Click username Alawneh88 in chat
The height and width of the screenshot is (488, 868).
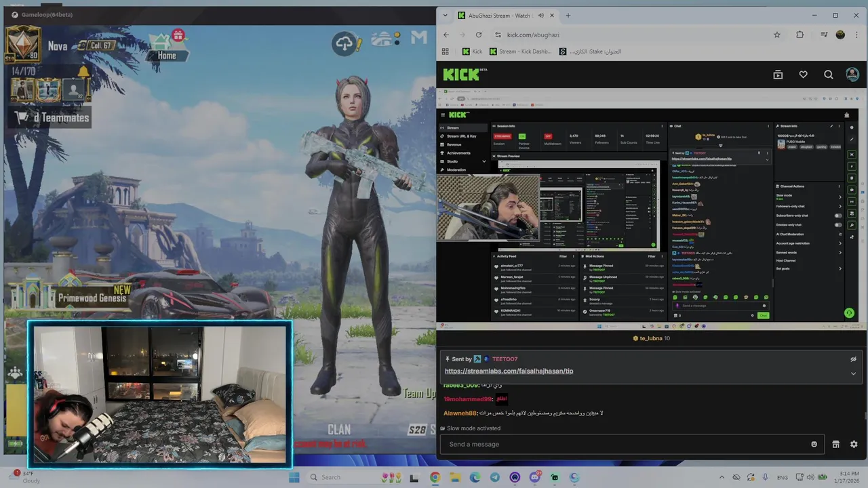tap(460, 413)
